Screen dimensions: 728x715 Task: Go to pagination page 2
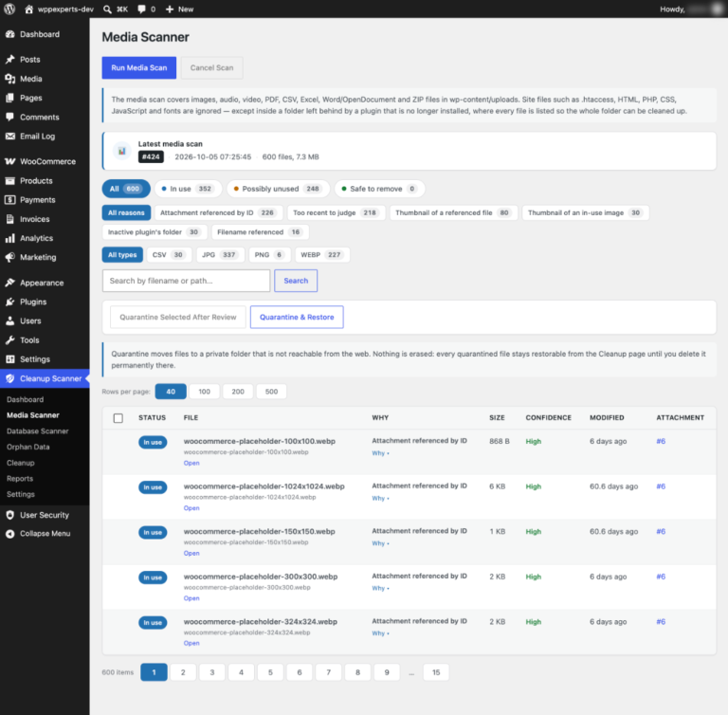(183, 672)
